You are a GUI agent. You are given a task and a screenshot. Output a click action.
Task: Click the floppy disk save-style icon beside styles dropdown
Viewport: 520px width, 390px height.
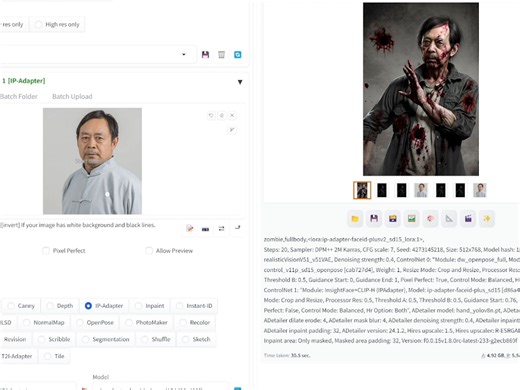tap(205, 54)
